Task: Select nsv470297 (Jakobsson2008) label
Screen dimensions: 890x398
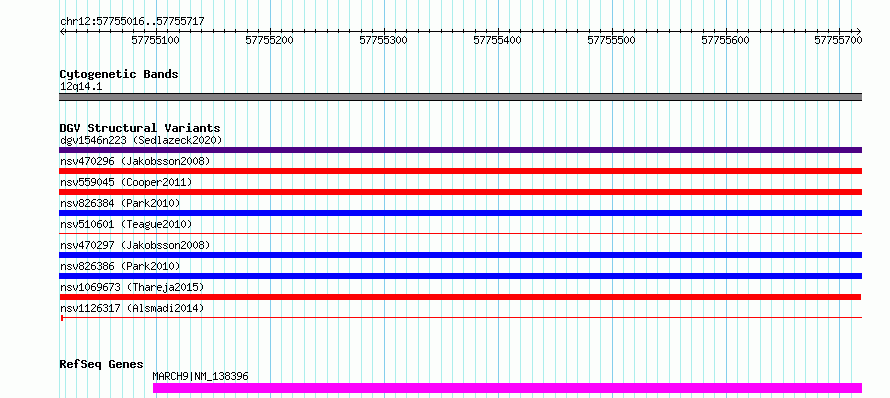Action: click(135, 245)
